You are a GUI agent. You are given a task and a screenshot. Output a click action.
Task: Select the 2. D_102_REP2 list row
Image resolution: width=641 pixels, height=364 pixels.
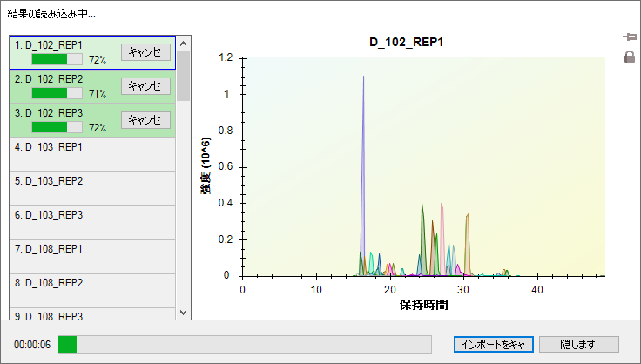[93, 86]
